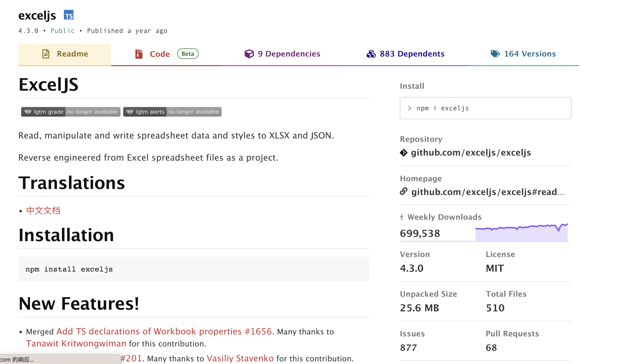Open the Add TS declarations #1656 link
The image size is (644, 364).
click(x=164, y=332)
